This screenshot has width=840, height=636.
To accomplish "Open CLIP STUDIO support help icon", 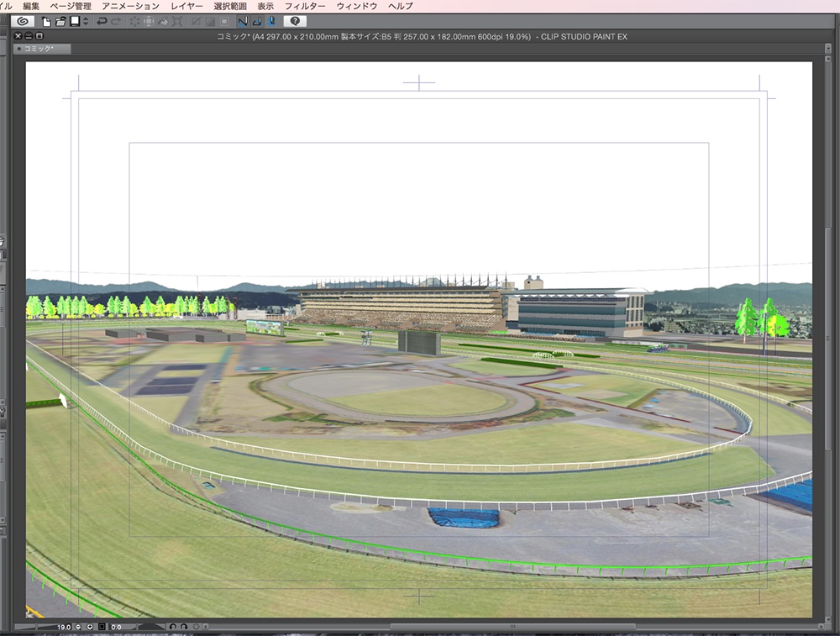I will coord(295,22).
